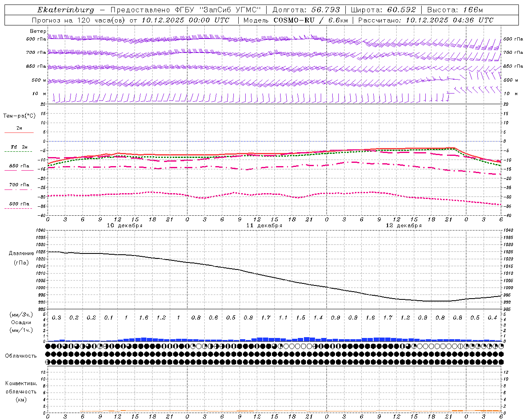
Task: Click the 'Высота: 166м' header text
Action: coord(455,10)
